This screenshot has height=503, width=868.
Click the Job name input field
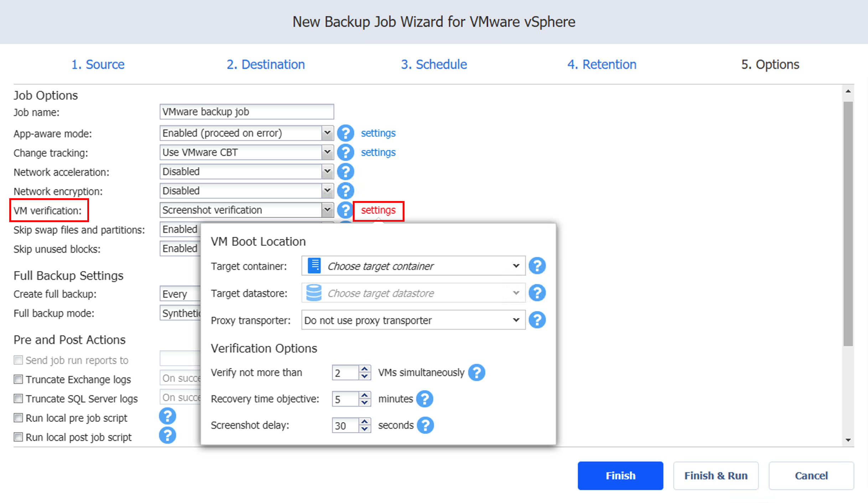tap(247, 112)
